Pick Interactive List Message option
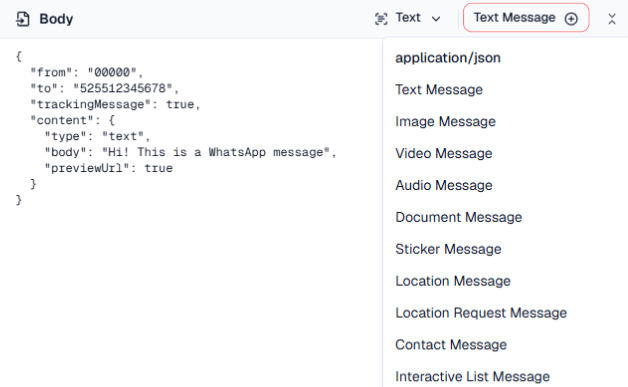628x387 pixels. coord(473,377)
